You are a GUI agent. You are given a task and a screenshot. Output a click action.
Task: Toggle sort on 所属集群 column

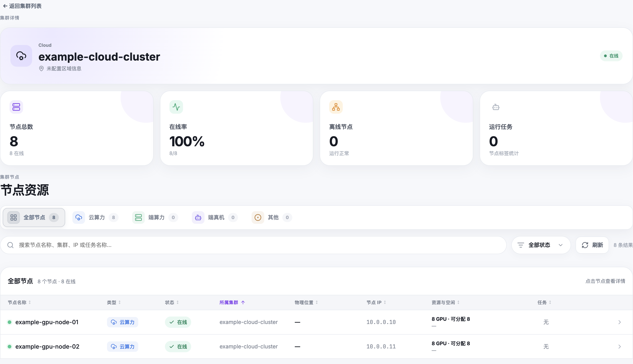tap(232, 303)
